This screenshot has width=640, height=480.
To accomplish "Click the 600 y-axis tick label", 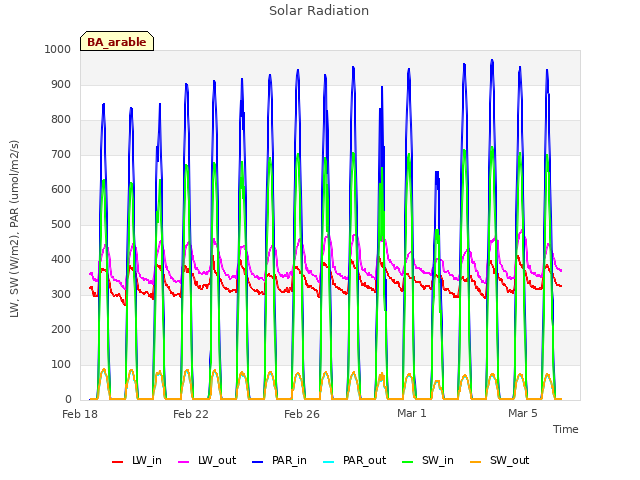I will 61,189.
